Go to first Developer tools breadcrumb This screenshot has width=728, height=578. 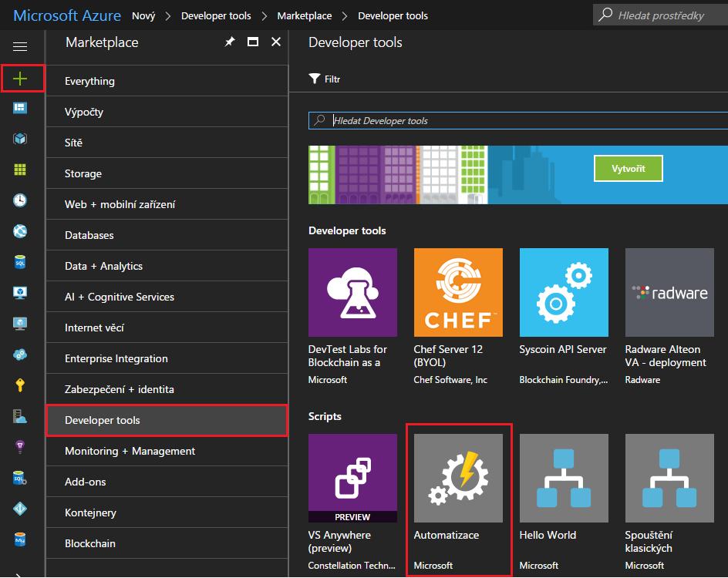click(x=216, y=15)
